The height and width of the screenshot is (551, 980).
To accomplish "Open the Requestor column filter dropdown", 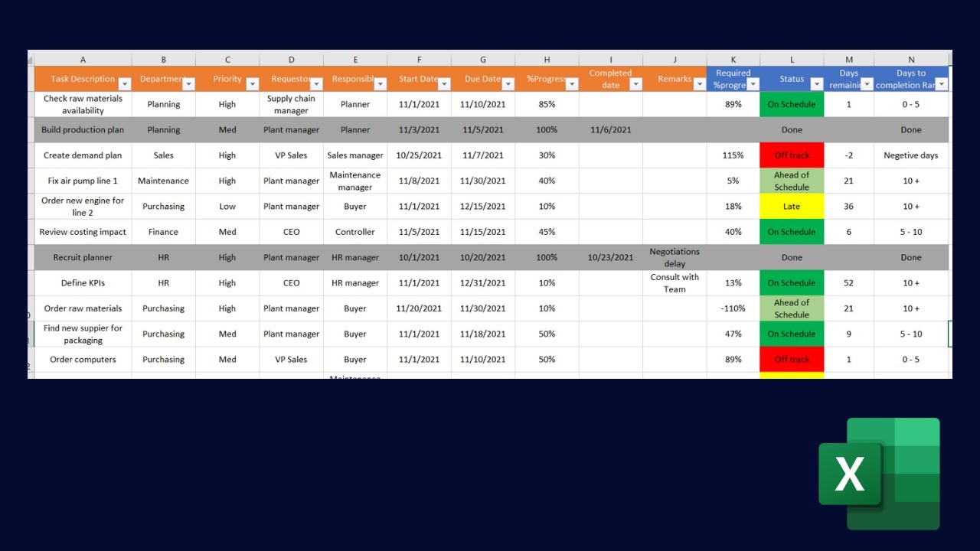I will tap(316, 84).
